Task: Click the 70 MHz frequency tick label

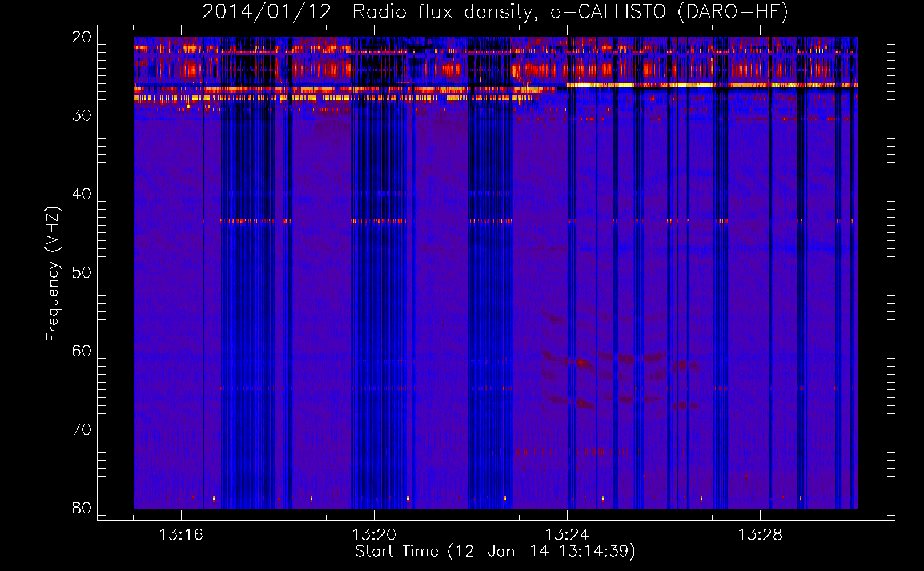Action: pyautogui.click(x=82, y=429)
